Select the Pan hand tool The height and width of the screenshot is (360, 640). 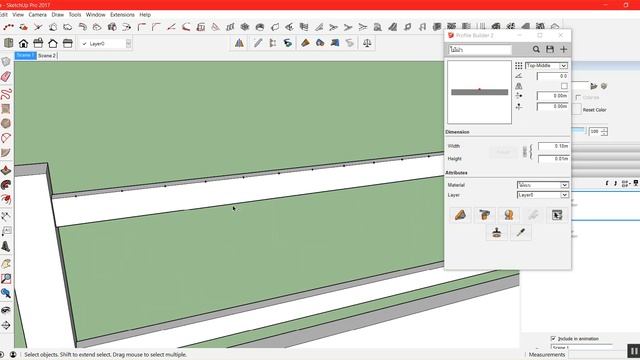6,264
